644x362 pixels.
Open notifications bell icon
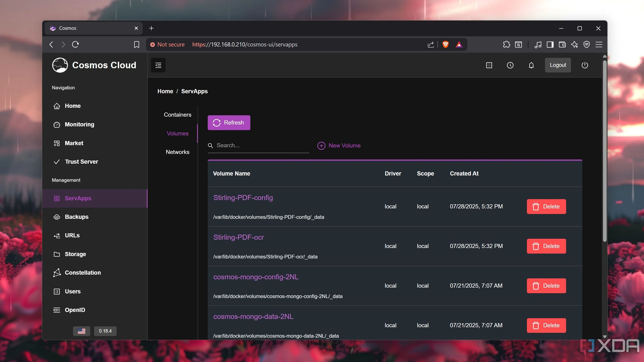pos(531,65)
